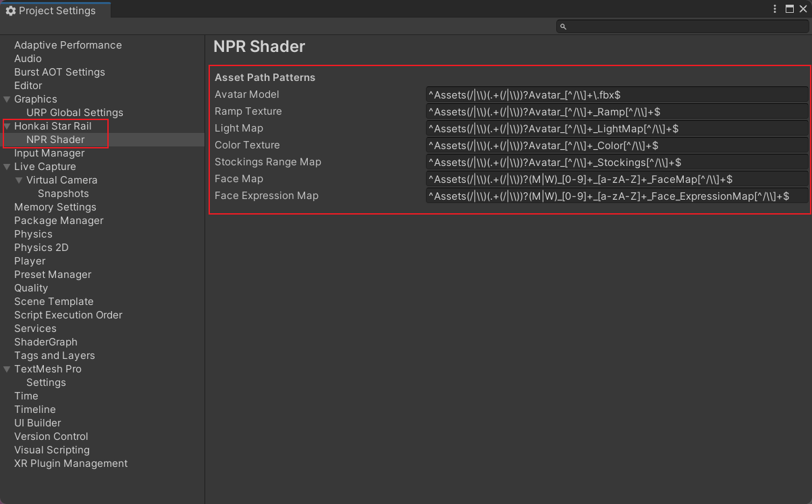Edit the Light Map pattern field

coord(617,128)
